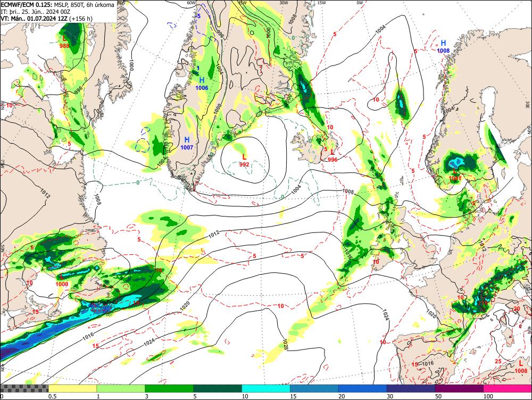Viewport: 532px width, 400px height.
Task: Click the "15W" longitude label
Action: (x=321, y=3)
